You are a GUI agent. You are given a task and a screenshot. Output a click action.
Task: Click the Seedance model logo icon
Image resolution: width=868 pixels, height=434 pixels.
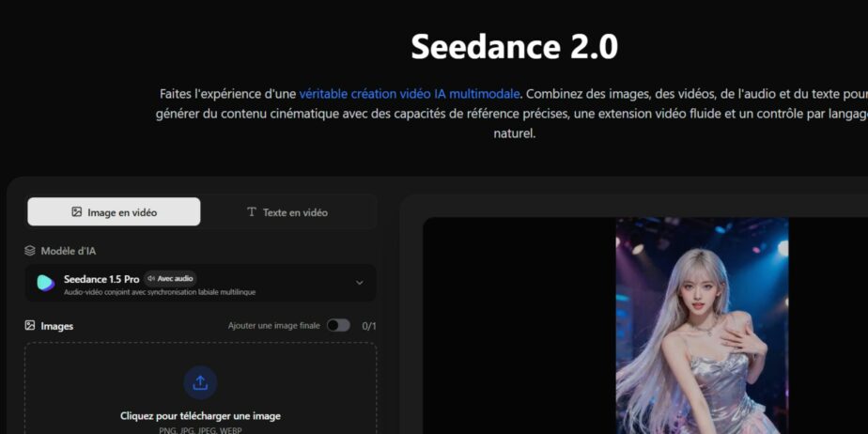pyautogui.click(x=45, y=283)
